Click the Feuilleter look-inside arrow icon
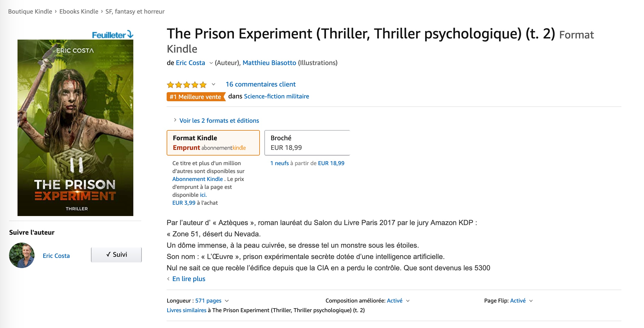Viewport: 644px width, 328px height. tap(130, 34)
